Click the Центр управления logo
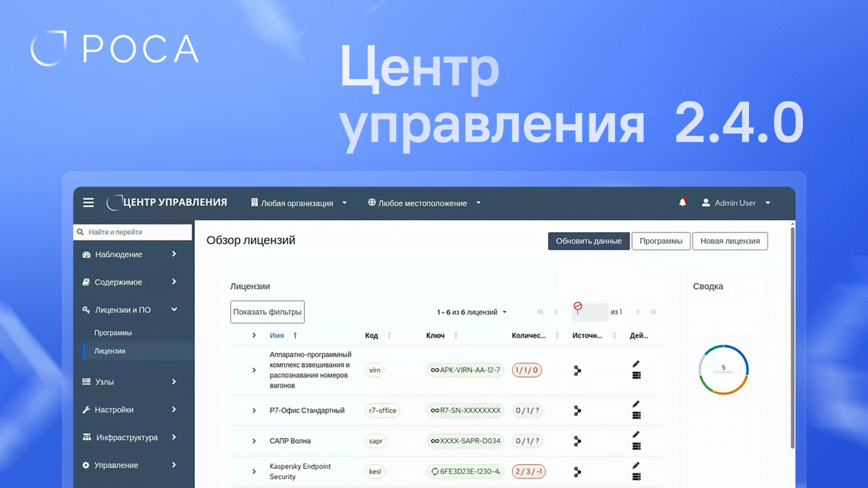868x488 pixels. [x=167, y=203]
